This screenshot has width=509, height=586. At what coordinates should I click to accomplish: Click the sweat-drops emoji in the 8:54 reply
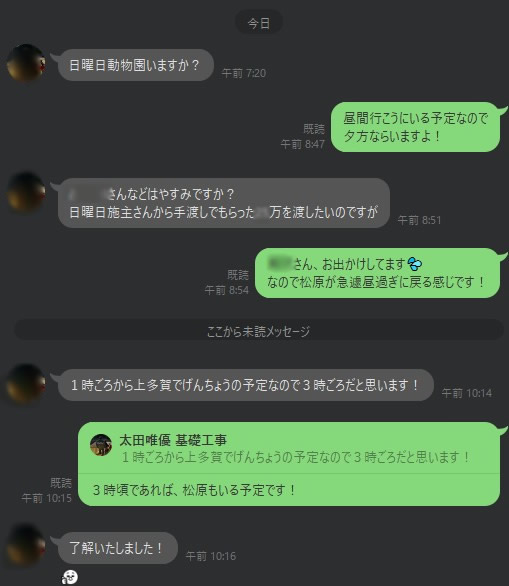415,264
